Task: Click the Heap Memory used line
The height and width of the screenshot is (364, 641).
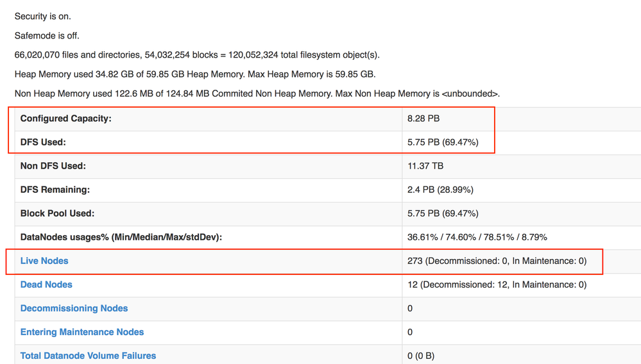Action: [x=195, y=74]
